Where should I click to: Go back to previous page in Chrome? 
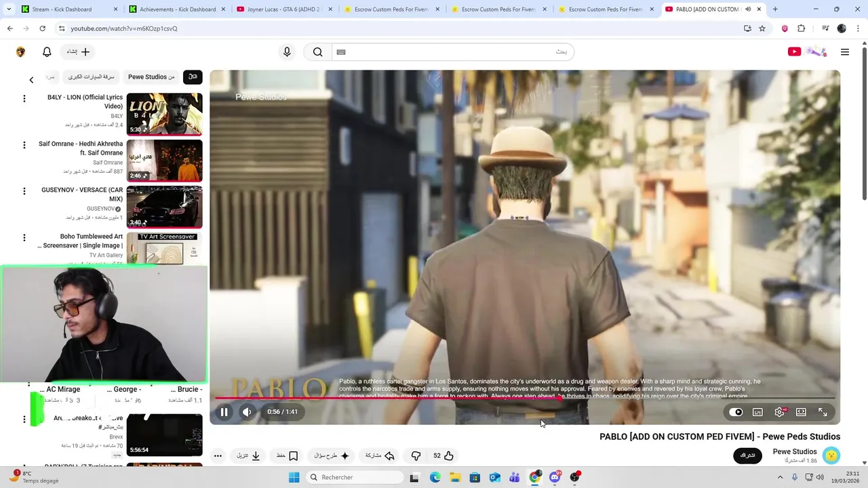(x=10, y=28)
